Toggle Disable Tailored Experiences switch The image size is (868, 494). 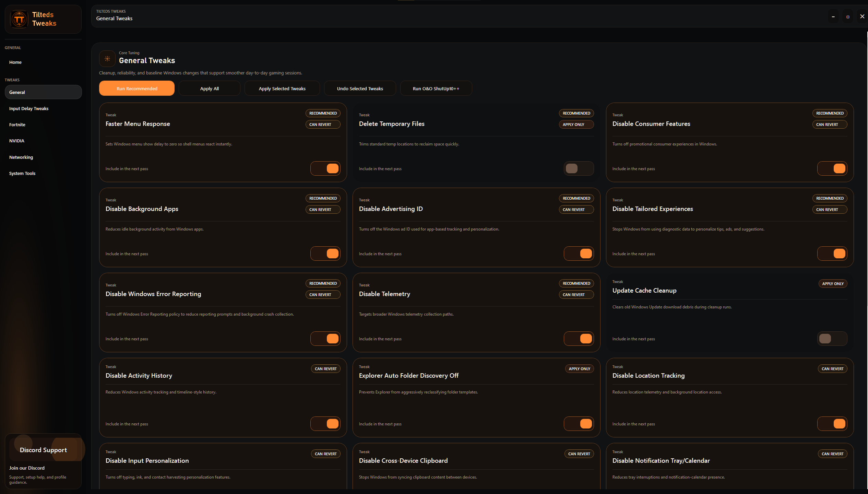[x=832, y=254]
